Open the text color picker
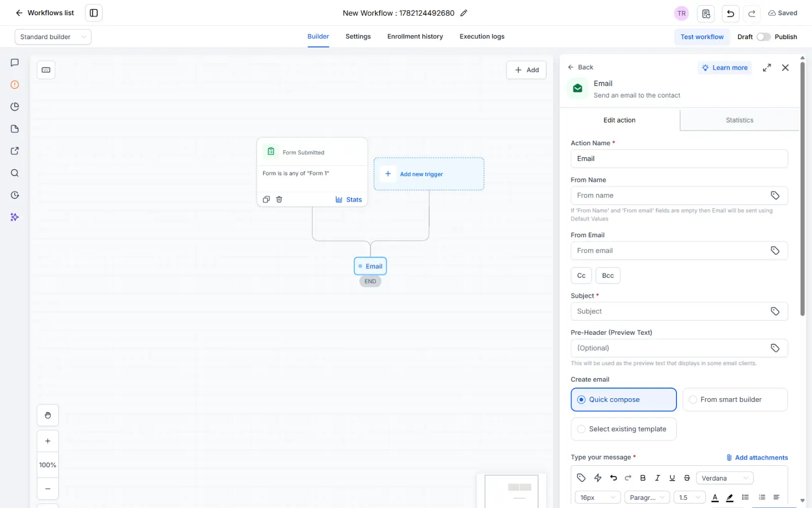 [715, 498]
